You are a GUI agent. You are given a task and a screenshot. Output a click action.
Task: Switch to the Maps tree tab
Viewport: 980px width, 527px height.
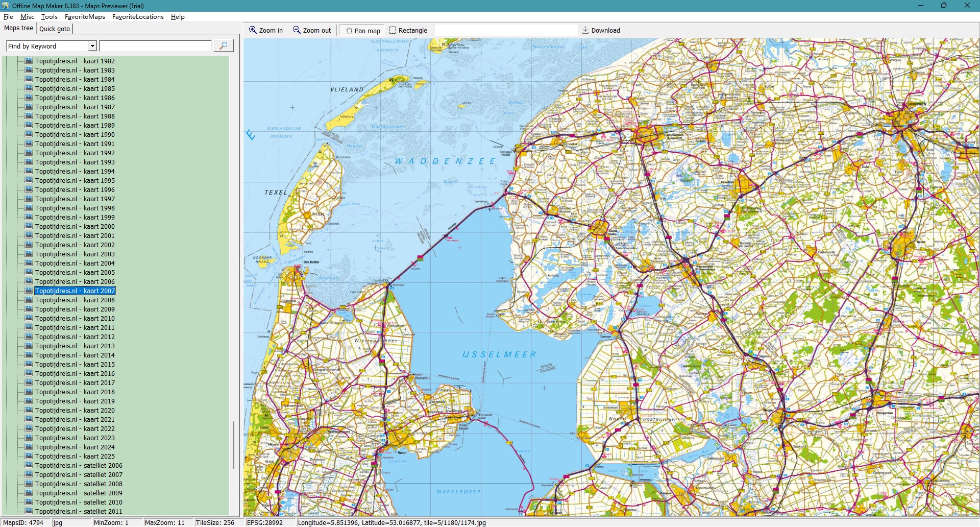[18, 28]
